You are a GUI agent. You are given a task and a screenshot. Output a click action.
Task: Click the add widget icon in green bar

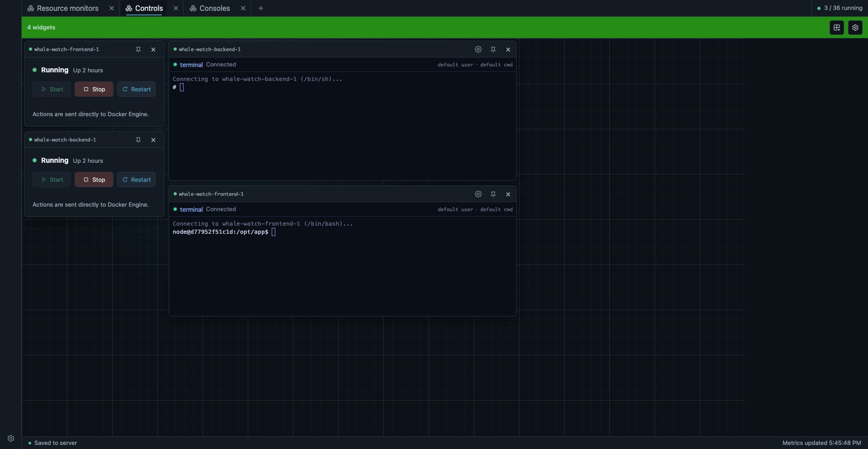point(837,28)
